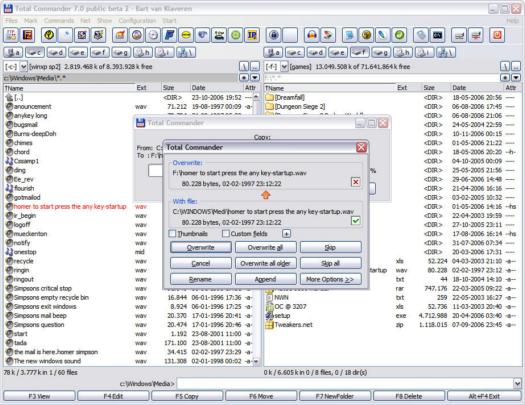This screenshot has height=405, width=525.
Task: Switch right panel to drive e
Action: [x=338, y=53]
